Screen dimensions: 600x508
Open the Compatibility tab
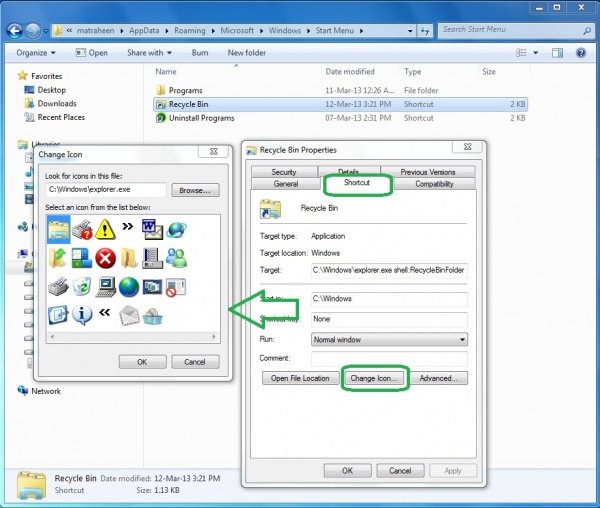click(434, 184)
